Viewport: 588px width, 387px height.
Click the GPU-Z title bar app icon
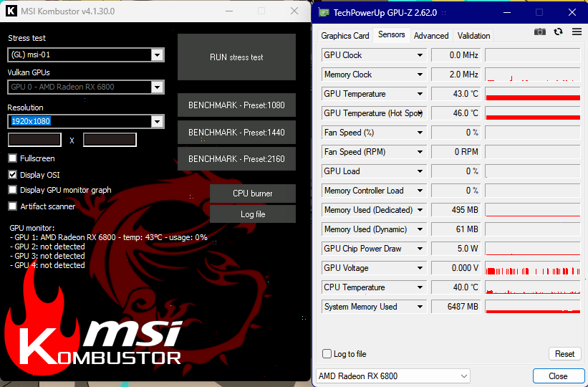click(323, 12)
